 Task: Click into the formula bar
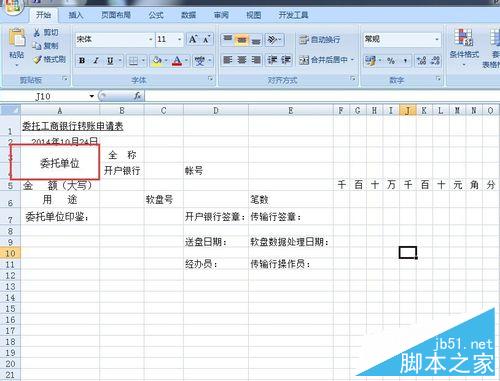322,96
